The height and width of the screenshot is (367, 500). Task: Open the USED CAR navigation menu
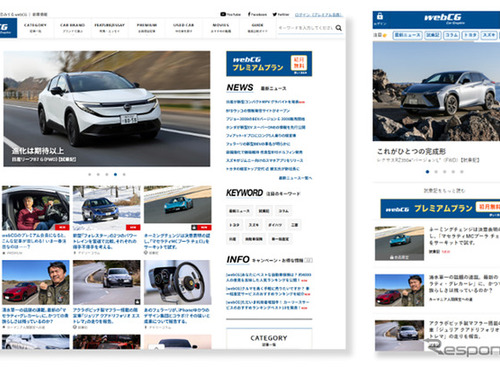pyautogui.click(x=183, y=28)
